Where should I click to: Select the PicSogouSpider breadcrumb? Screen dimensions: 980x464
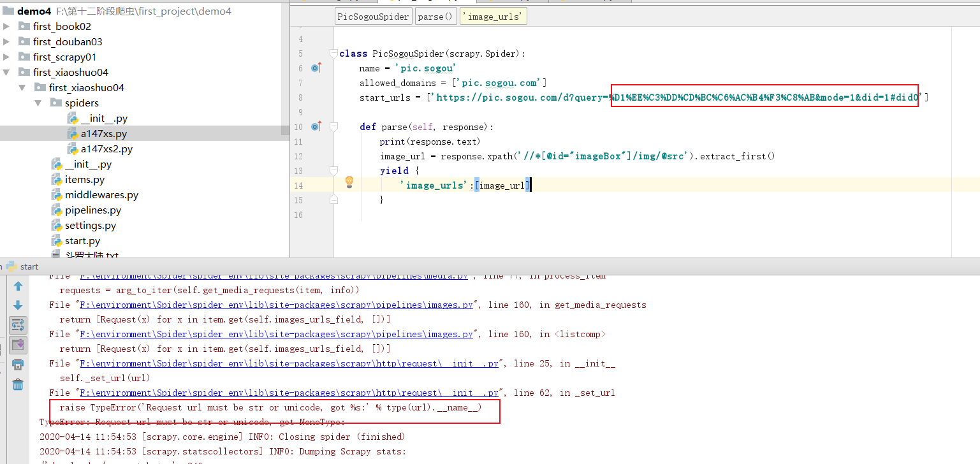click(374, 17)
